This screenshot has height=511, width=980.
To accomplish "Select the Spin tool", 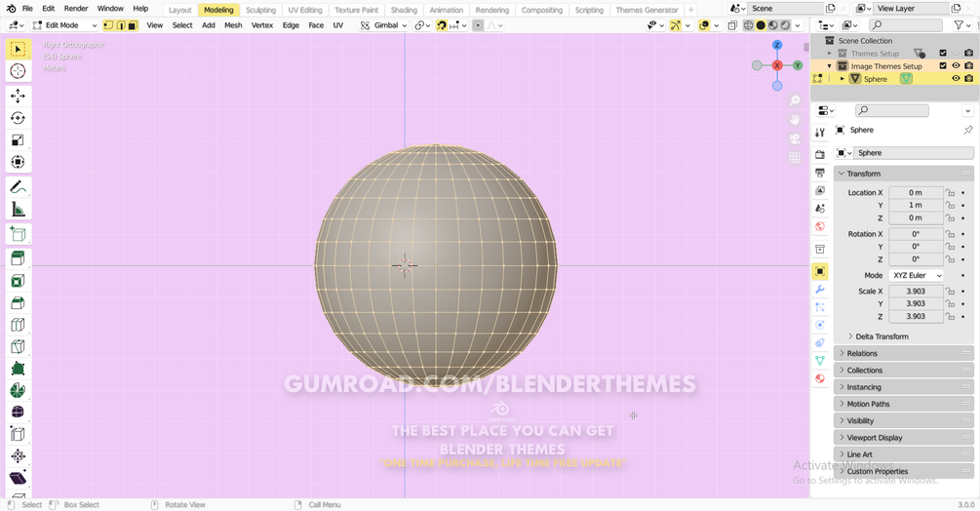I will click(19, 390).
